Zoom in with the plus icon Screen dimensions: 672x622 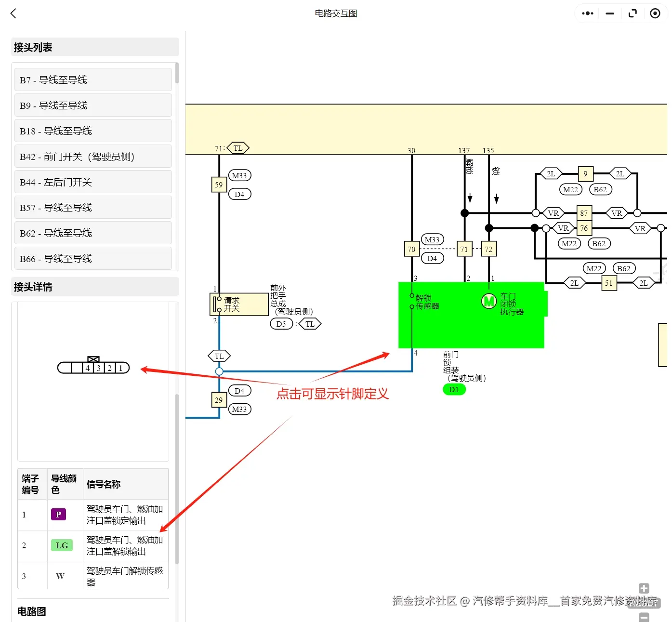pos(644,588)
